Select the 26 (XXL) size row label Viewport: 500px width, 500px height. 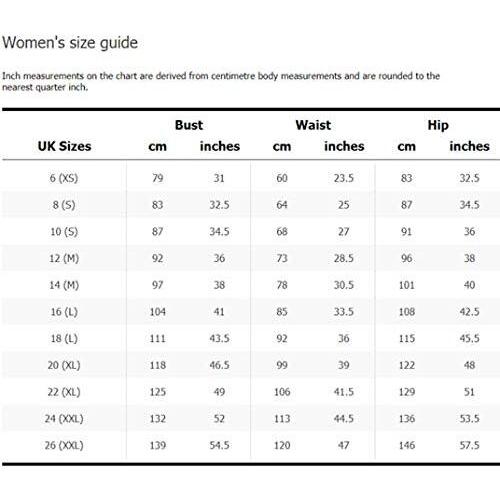point(64,445)
